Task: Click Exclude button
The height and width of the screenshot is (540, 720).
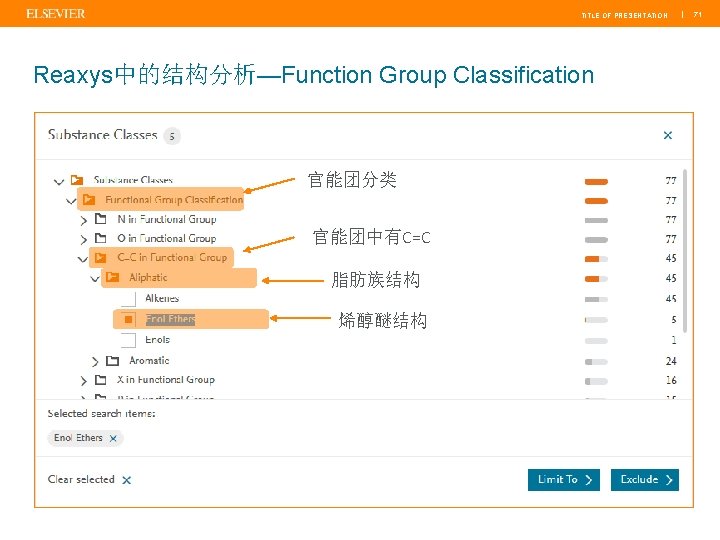Action: point(645,480)
